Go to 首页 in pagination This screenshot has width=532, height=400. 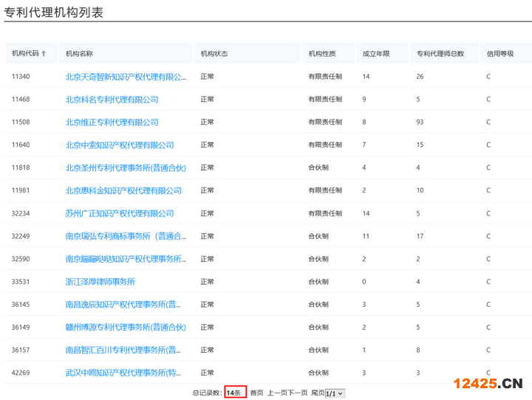pos(256,393)
